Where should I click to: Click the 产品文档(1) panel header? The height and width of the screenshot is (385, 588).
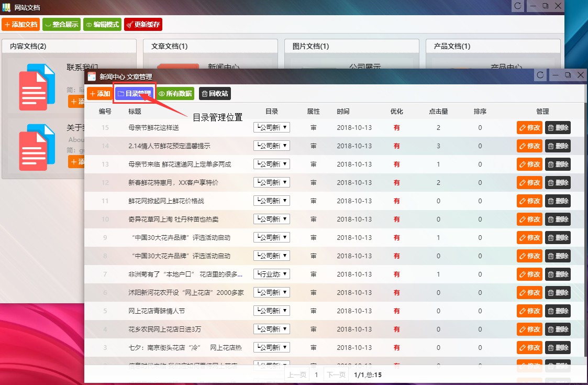click(493, 46)
